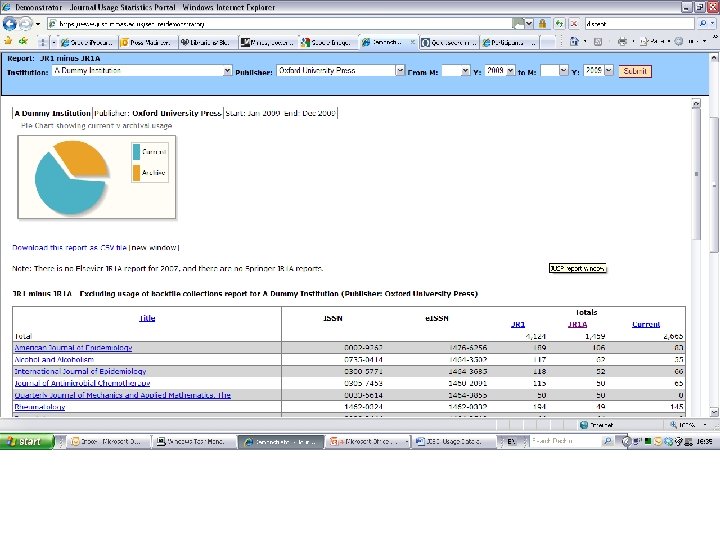Screen dimensions: 720x540
Task: Click Download this report as CSV file link
Action: pyautogui.click(x=69, y=248)
